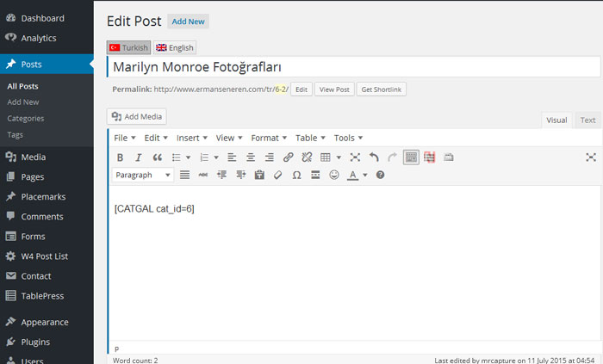Open the File menu in the editor
The width and height of the screenshot is (603, 364).
125,138
